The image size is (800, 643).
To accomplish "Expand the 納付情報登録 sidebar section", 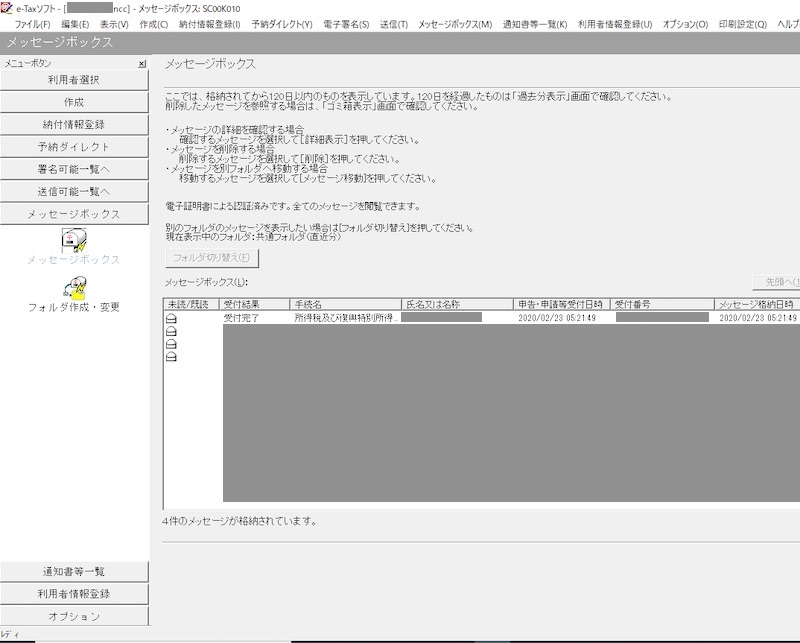I will pos(74,125).
